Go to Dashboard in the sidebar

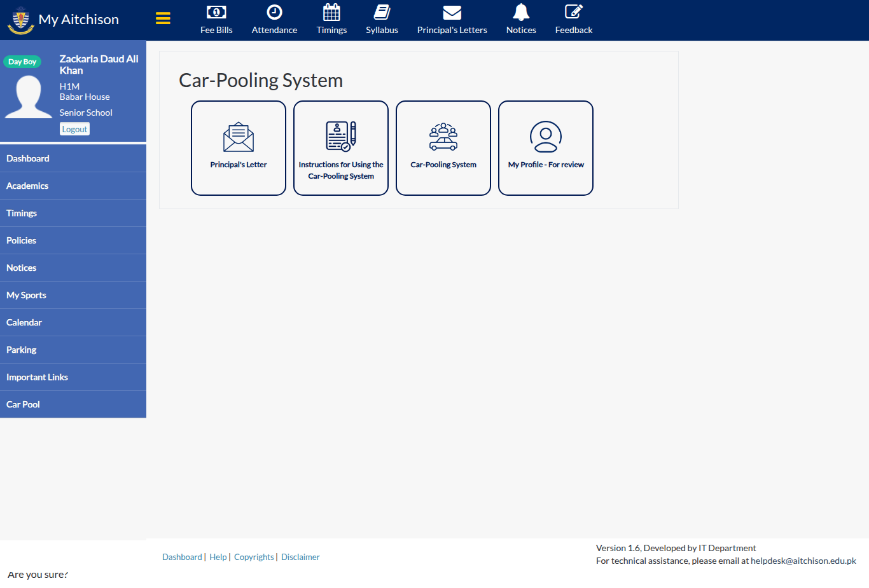[x=73, y=158]
